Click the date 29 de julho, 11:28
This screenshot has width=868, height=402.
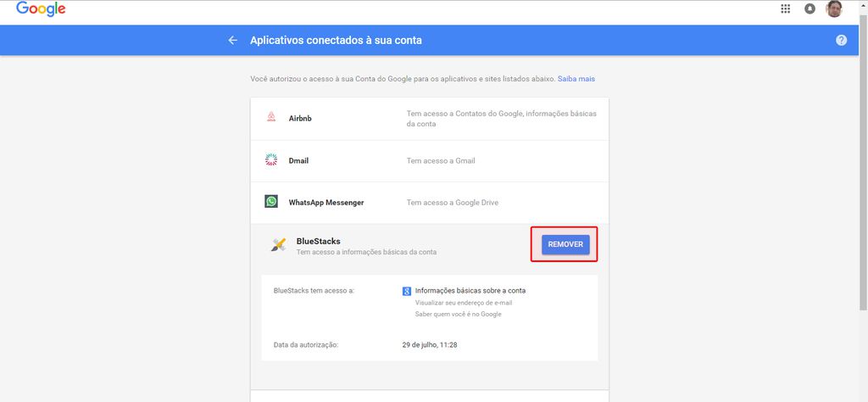point(430,345)
